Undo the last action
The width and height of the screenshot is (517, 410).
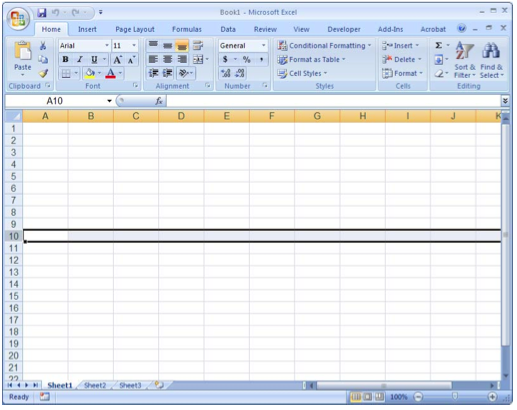tap(55, 13)
